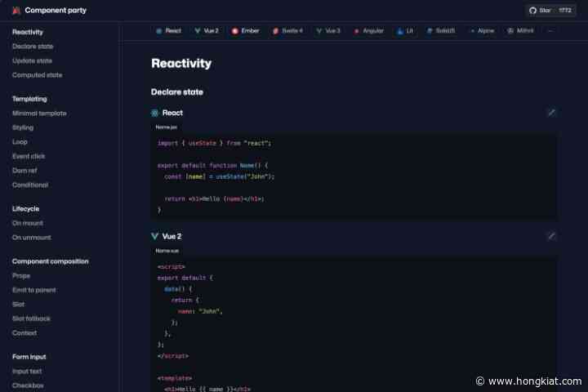
Task: Go to Minimal template in sidebar
Action: coord(39,114)
